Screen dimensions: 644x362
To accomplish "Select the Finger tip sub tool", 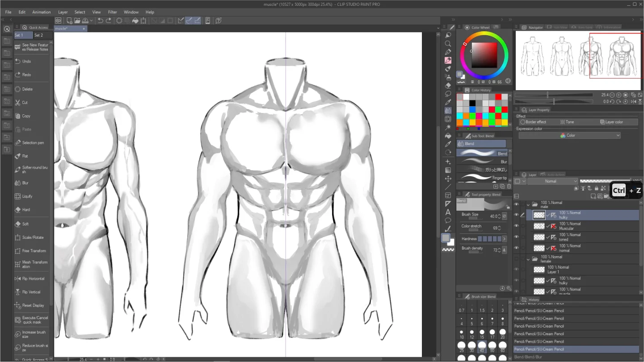I will [482, 177].
